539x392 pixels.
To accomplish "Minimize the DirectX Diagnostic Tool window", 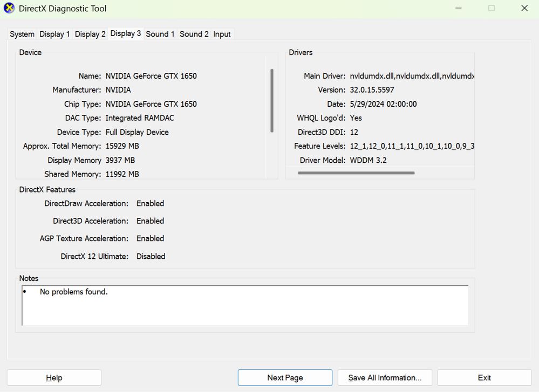I will pos(459,8).
